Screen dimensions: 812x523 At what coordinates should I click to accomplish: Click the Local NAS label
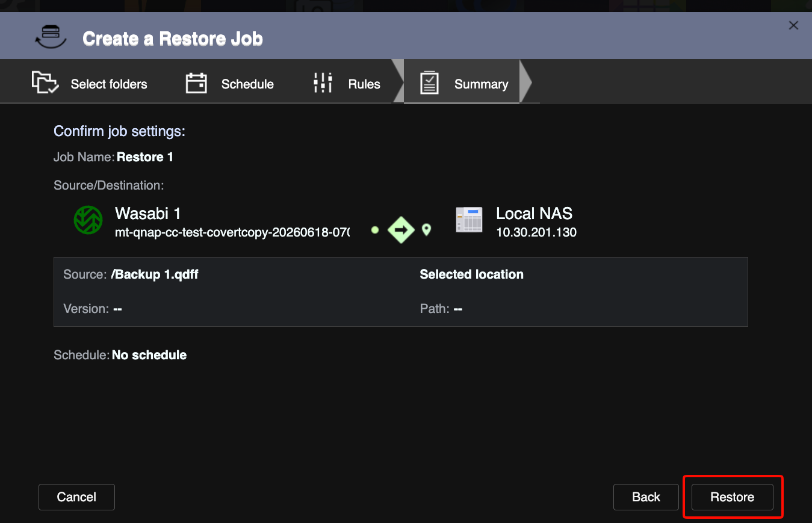[534, 214]
